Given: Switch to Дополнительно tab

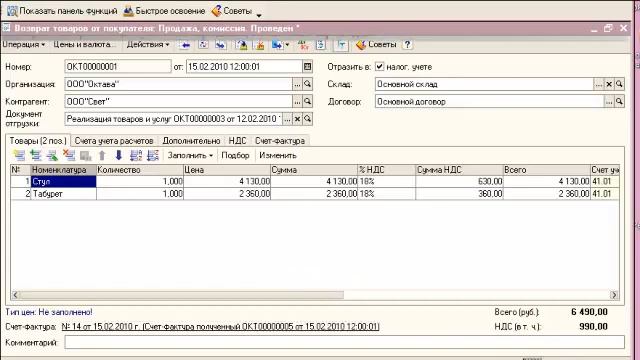Looking at the screenshot, I should 191,140.
